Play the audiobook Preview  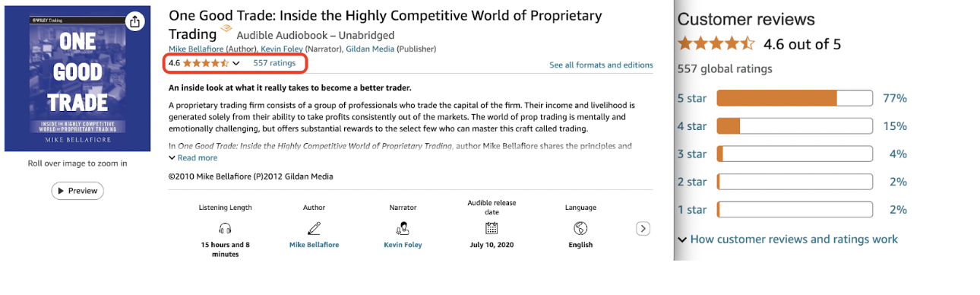(77, 191)
